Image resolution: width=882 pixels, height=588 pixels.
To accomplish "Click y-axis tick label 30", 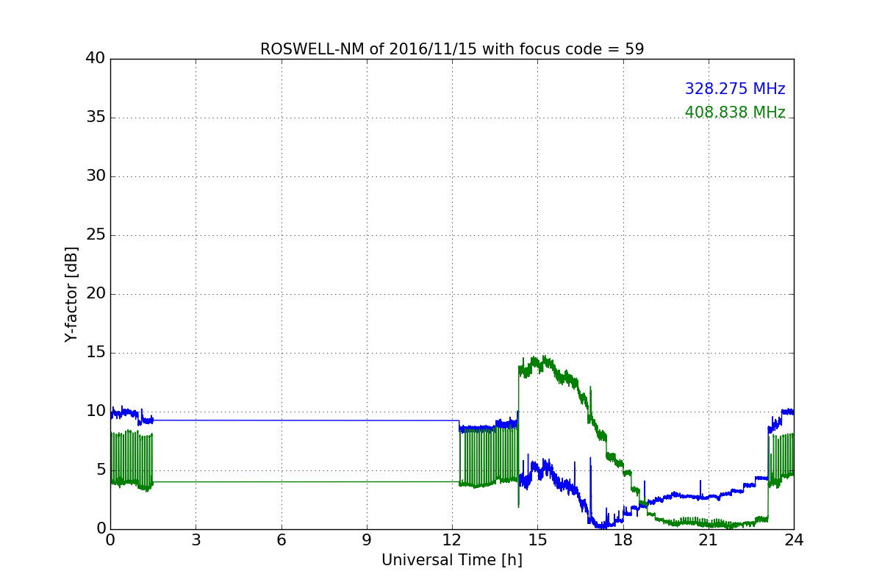I will [96, 176].
